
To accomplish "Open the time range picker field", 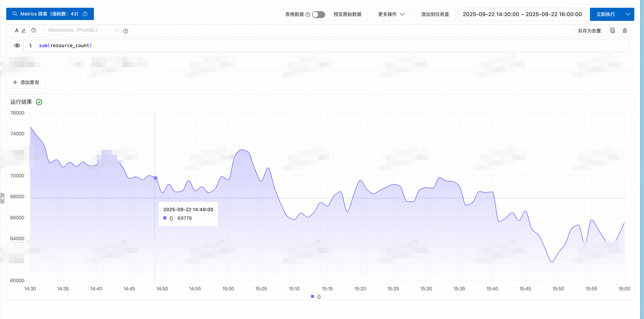I will tap(522, 14).
